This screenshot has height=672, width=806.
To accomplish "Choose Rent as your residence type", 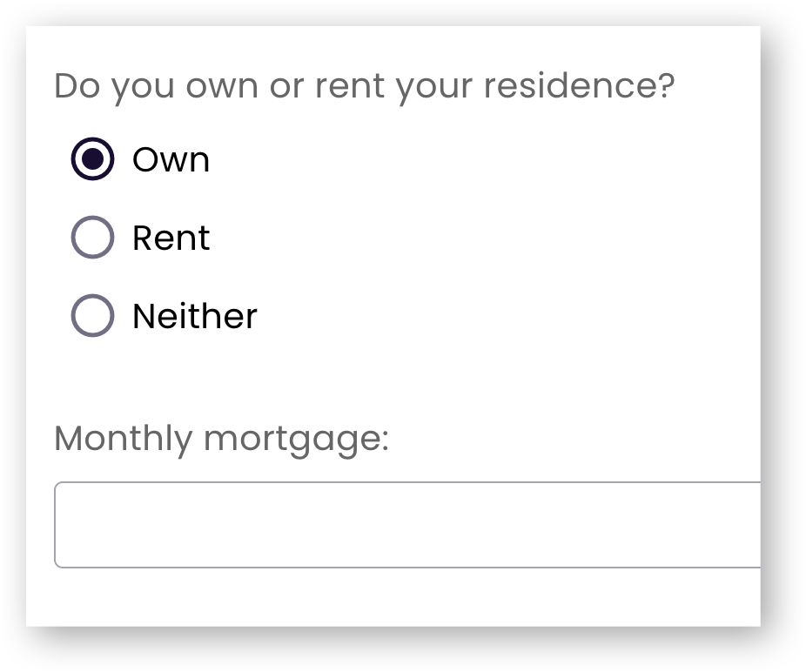I will (x=92, y=238).
